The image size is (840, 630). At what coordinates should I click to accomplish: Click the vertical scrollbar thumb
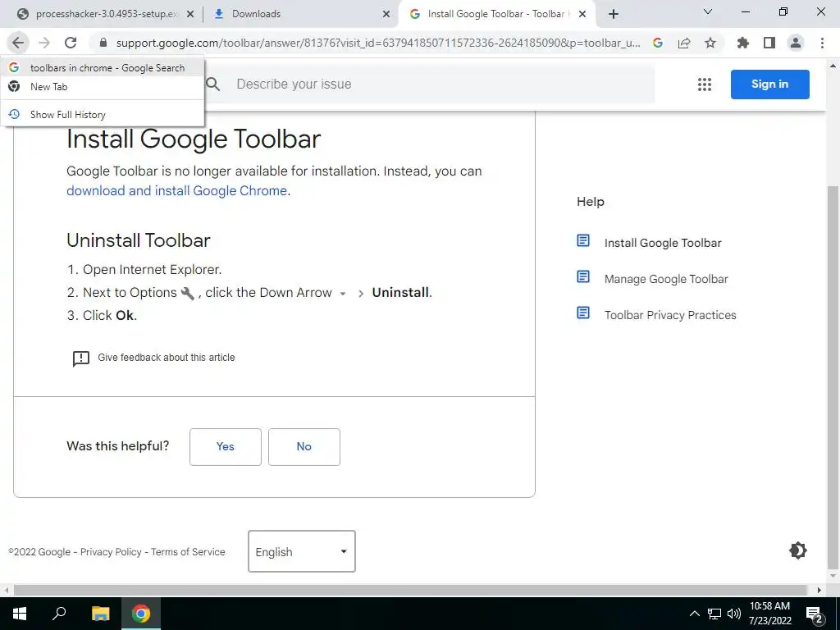pyautogui.click(x=833, y=377)
